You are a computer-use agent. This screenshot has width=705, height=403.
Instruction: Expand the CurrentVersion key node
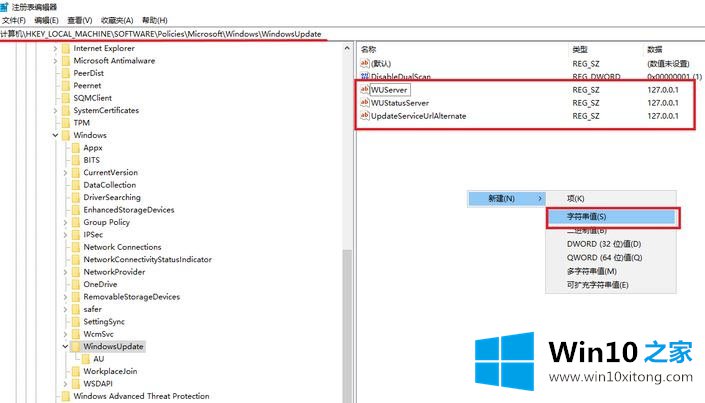coord(65,172)
